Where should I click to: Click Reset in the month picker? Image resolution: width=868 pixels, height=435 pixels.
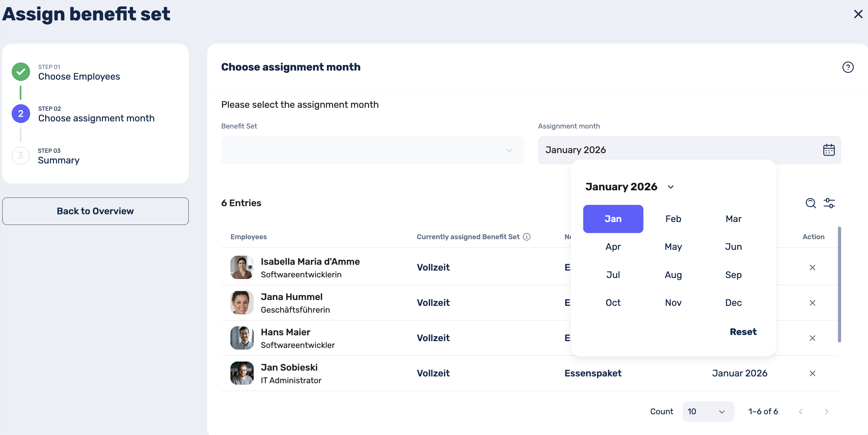pos(743,332)
